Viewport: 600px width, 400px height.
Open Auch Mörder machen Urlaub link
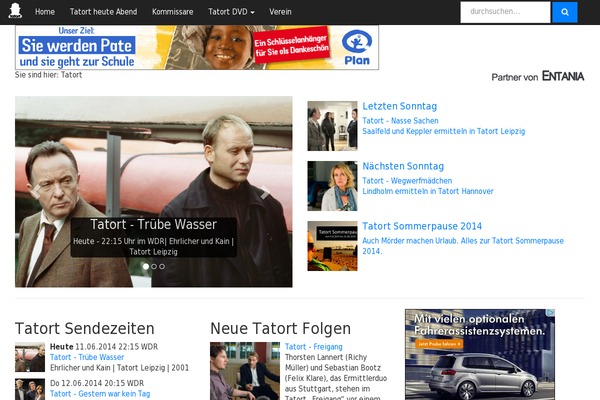point(463,246)
